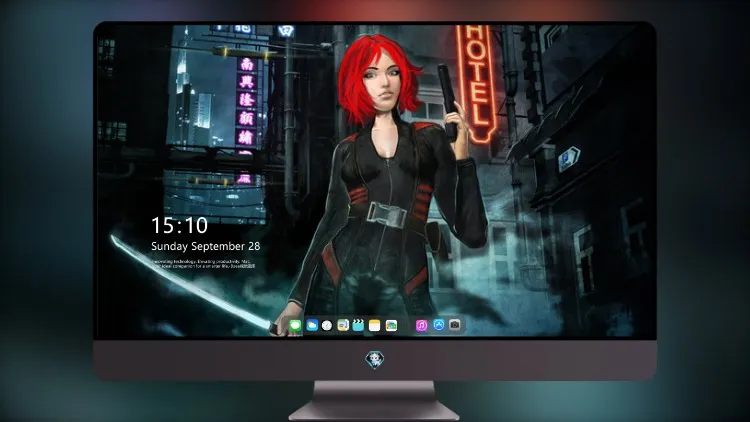The image size is (750, 422).
Task: Open the Clock app in dock
Action: 327,326
